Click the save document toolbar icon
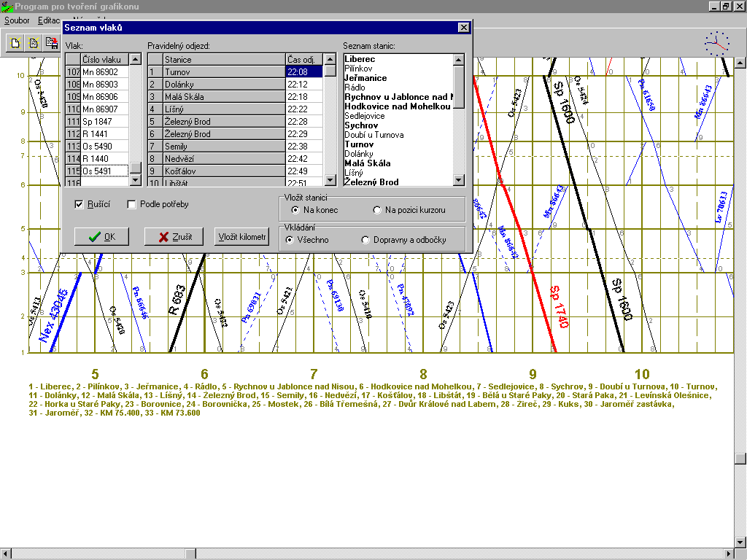This screenshot has width=747, height=560. pos(52,43)
